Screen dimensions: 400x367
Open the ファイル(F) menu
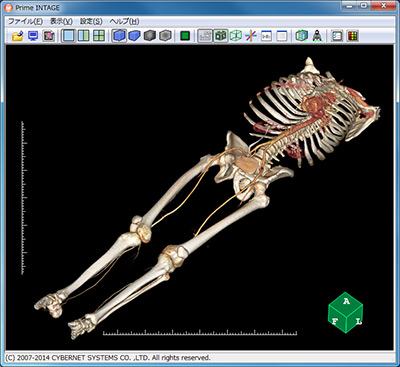click(25, 21)
